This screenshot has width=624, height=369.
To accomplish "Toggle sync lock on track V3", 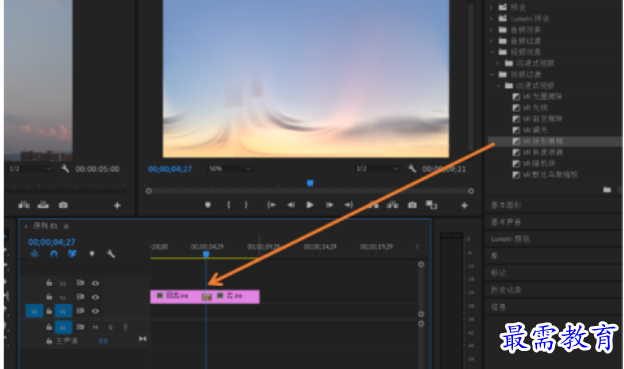I will [x=80, y=283].
